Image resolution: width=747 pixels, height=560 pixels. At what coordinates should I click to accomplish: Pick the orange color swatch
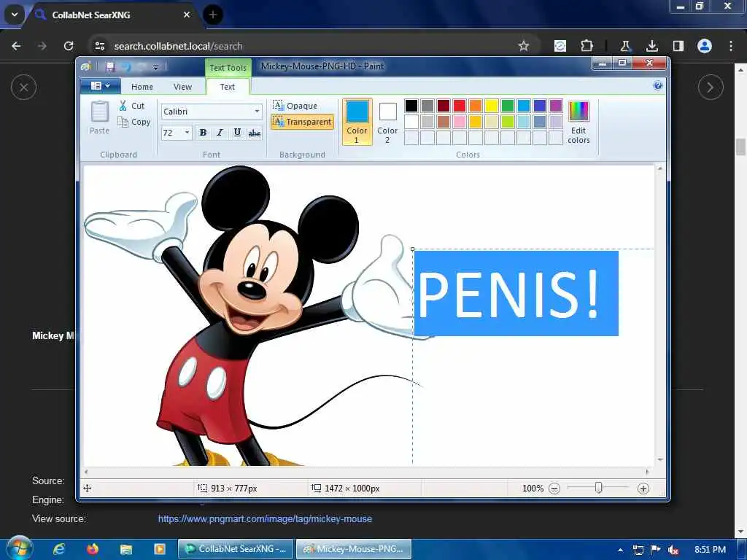coord(476,105)
